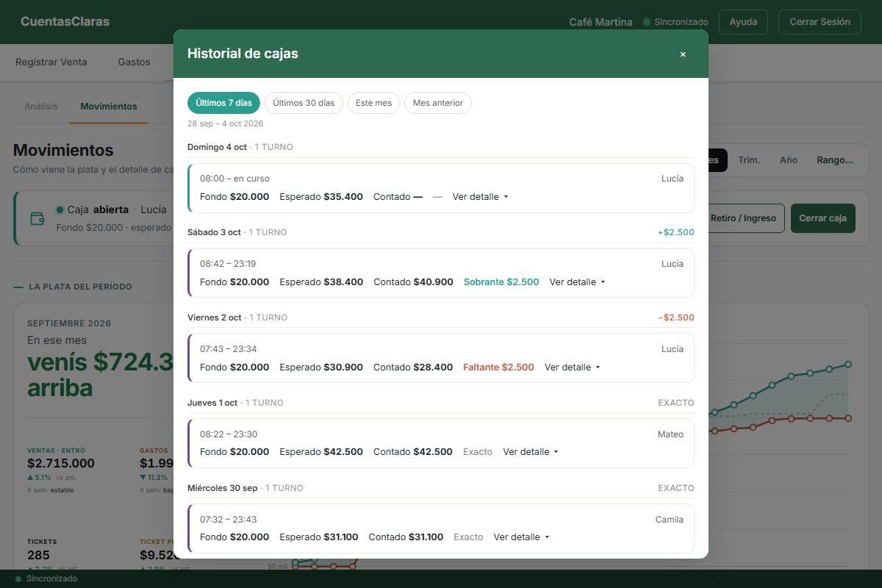Switch to the Análisis tab
This screenshot has height=588, width=882.
tap(41, 107)
